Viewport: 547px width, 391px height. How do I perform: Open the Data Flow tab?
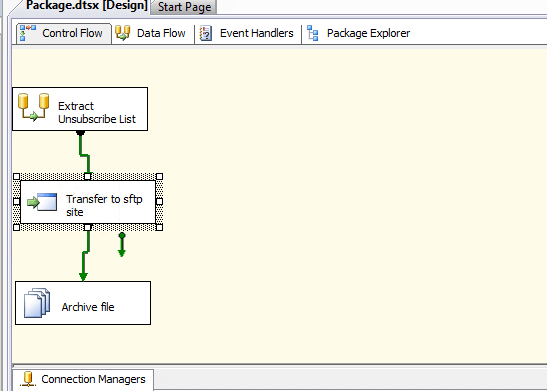click(152, 33)
